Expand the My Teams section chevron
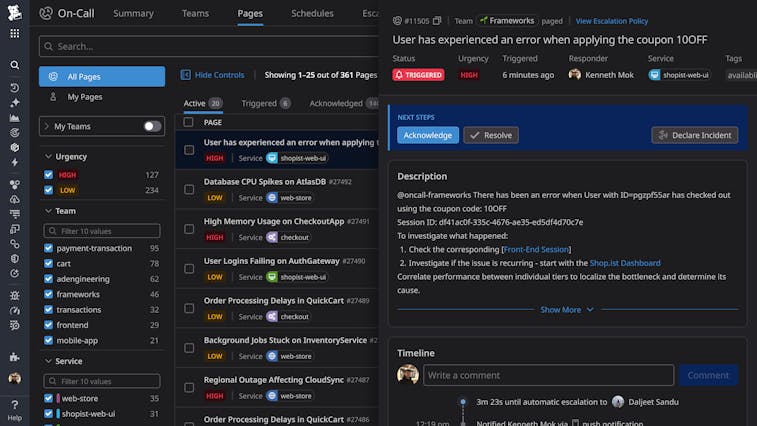The width and height of the screenshot is (757, 426). [x=46, y=126]
